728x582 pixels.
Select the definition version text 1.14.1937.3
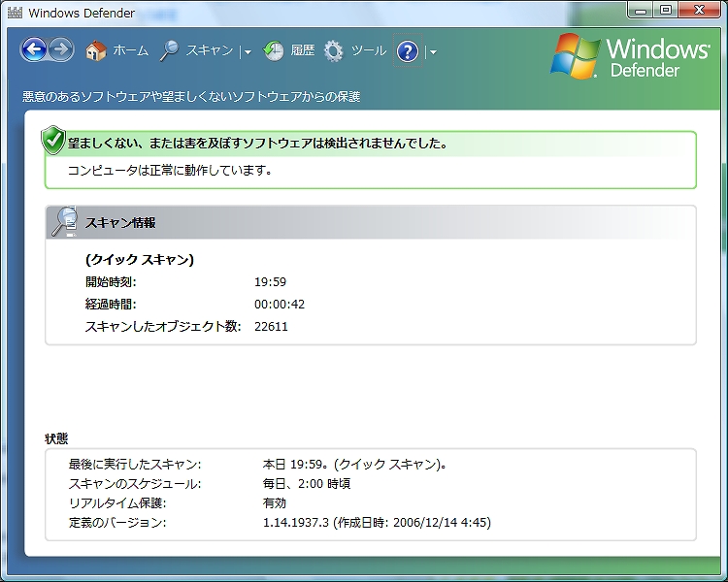tap(296, 523)
